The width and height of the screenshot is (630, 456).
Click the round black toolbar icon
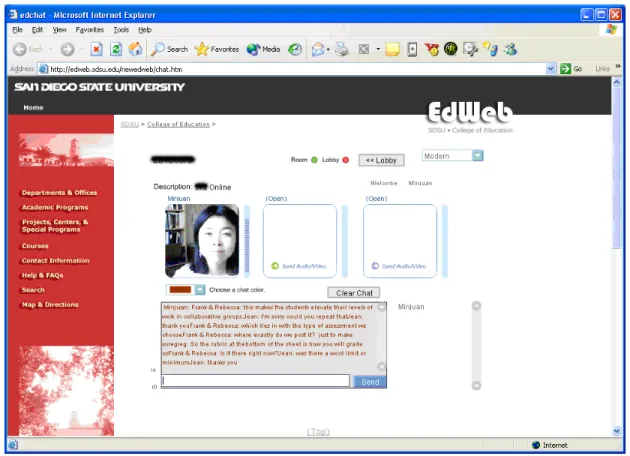pos(451,49)
